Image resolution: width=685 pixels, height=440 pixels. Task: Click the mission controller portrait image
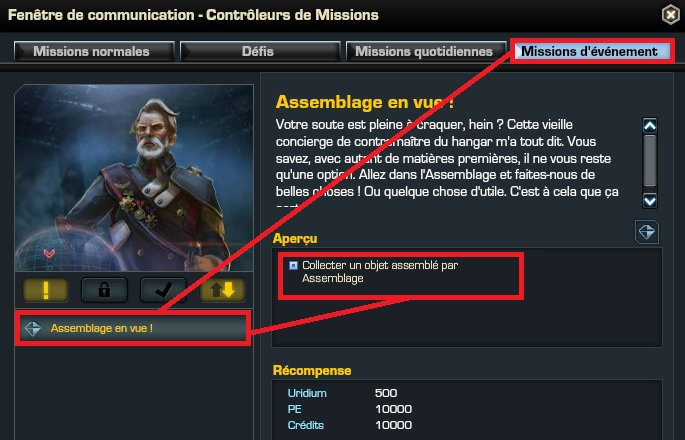[134, 178]
